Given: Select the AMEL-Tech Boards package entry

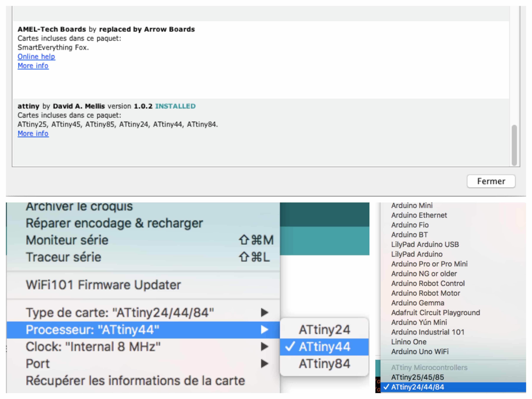Looking at the screenshot, I should coord(261,60).
